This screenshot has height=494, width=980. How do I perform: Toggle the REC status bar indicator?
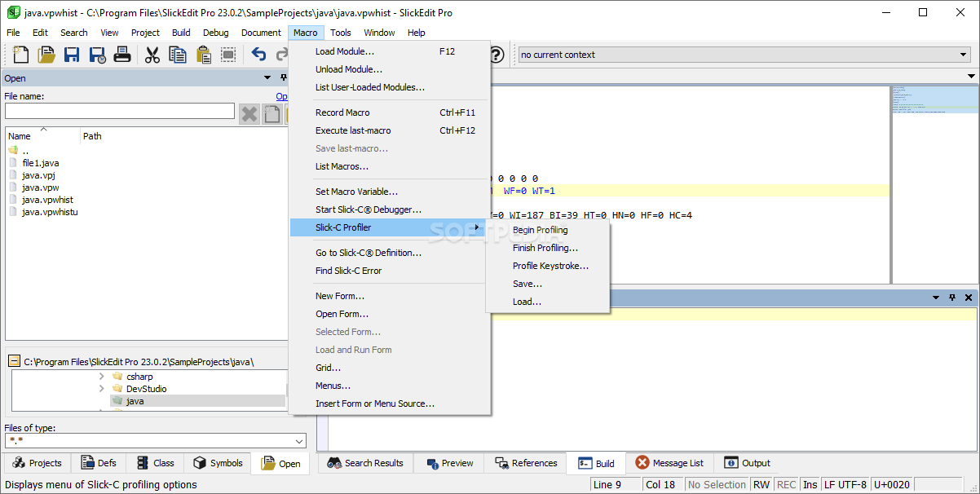786,485
